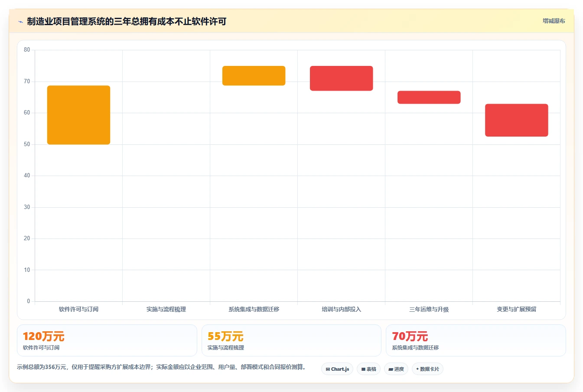Click the y-axis value 70
The height and width of the screenshot is (392, 583).
(x=27, y=82)
